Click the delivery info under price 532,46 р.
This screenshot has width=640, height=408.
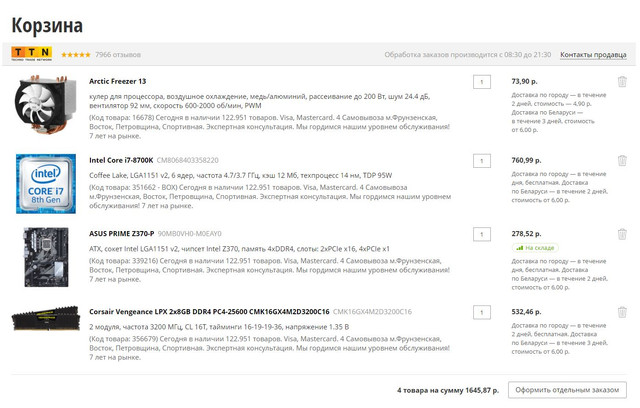pos(560,339)
